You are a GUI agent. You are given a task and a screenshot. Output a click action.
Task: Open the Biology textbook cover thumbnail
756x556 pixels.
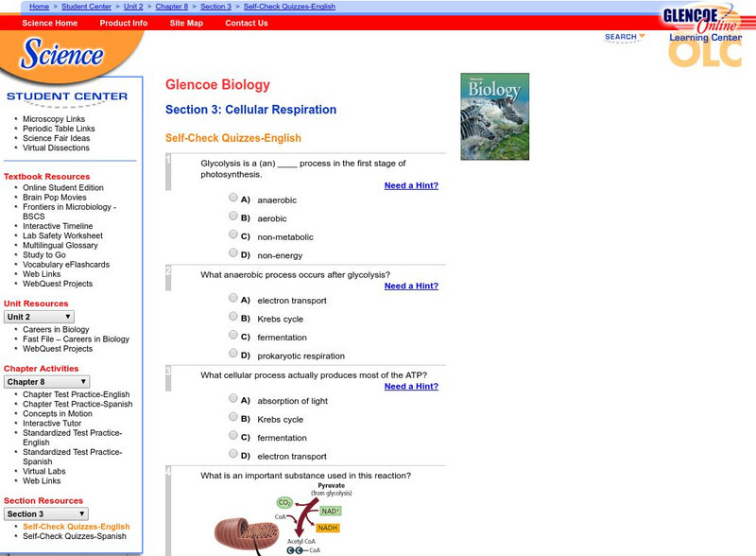click(494, 116)
